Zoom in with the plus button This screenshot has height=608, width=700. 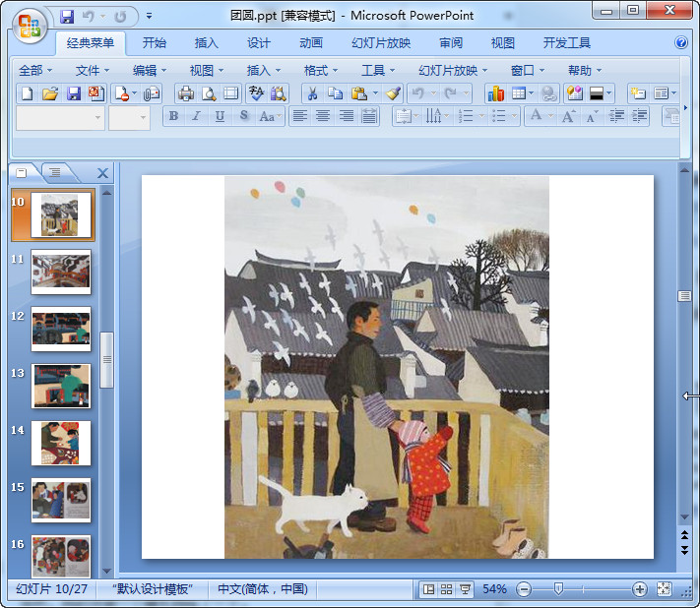click(x=639, y=589)
